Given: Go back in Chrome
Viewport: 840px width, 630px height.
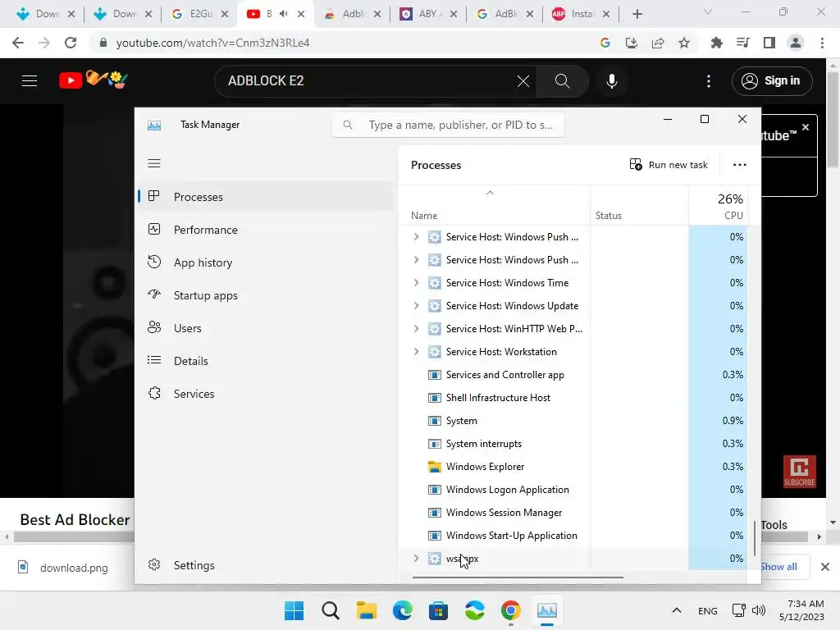Looking at the screenshot, I should coord(18,43).
